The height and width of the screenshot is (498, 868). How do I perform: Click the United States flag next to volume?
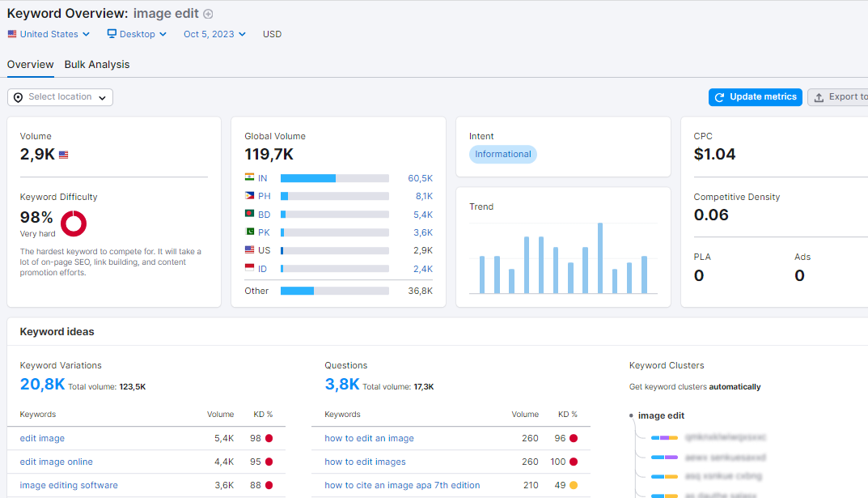(64, 155)
